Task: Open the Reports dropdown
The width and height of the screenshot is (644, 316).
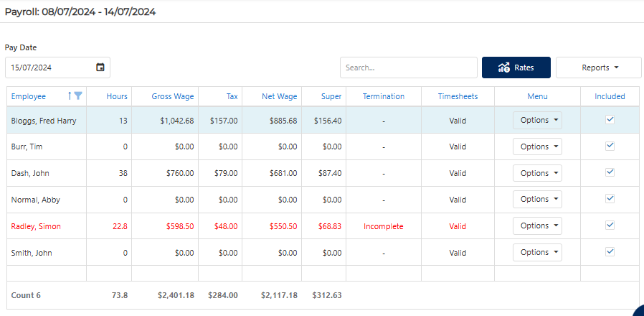Action: click(600, 68)
